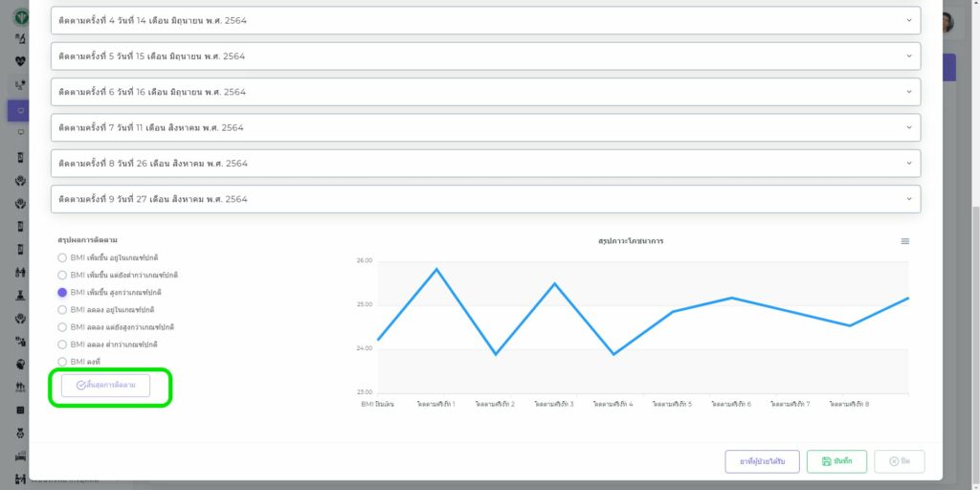Expand follow-up ครั้งที่ 9 dated 27 สิงหาคม
The image size is (980, 490).
(x=485, y=199)
